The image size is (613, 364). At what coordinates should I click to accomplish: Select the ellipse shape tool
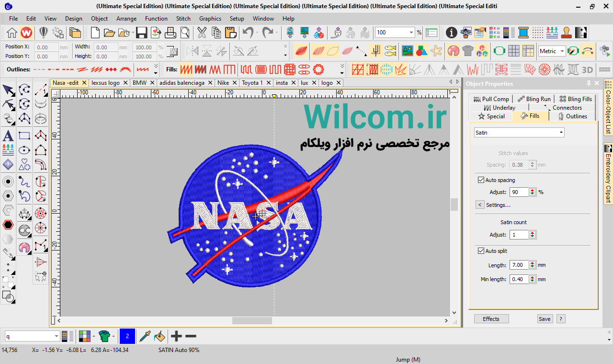[x=24, y=150]
